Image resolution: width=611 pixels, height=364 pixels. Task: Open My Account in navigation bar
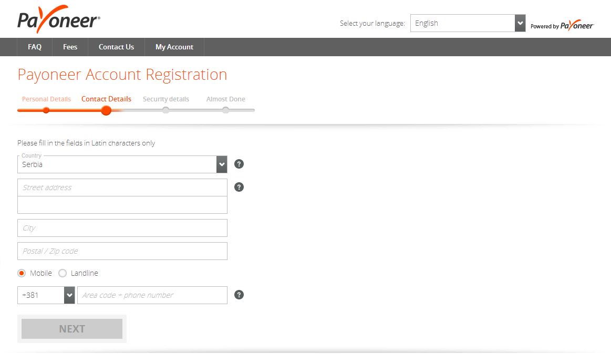tap(174, 47)
